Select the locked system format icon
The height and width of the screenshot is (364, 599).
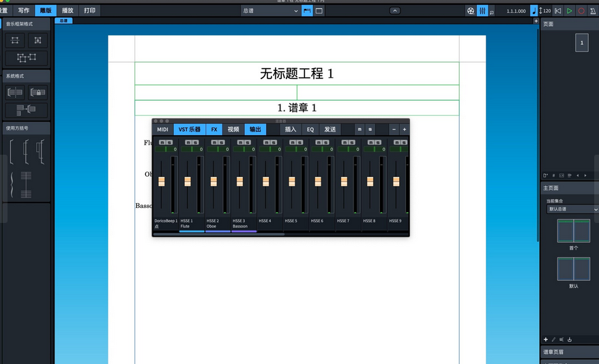pos(38,92)
